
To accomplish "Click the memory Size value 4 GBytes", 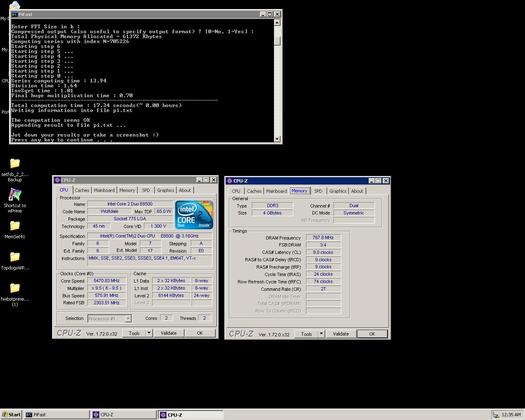I will pos(272,213).
